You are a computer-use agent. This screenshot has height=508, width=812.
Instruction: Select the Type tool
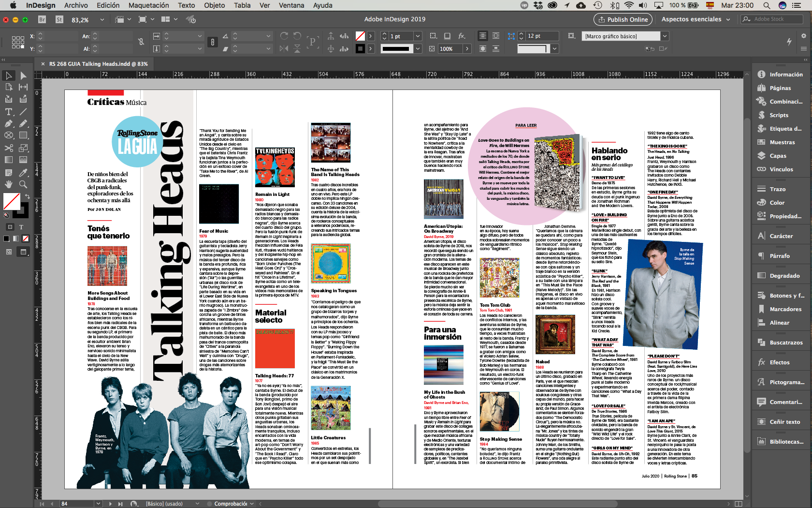[x=9, y=112]
